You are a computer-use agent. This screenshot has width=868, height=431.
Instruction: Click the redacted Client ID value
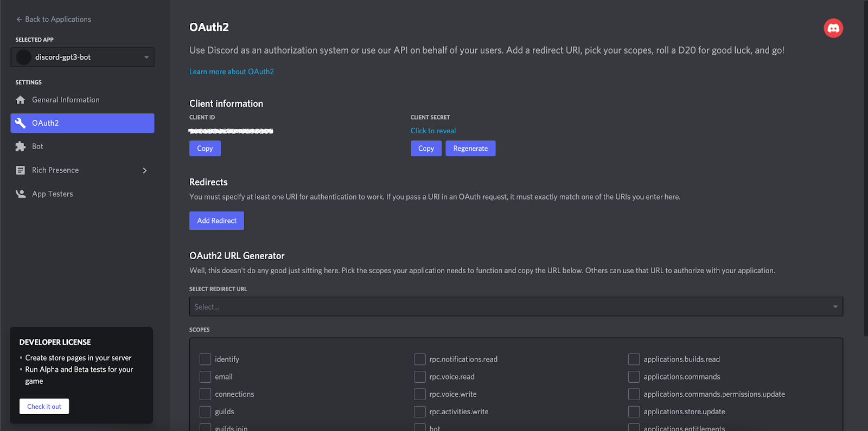pyautogui.click(x=231, y=131)
